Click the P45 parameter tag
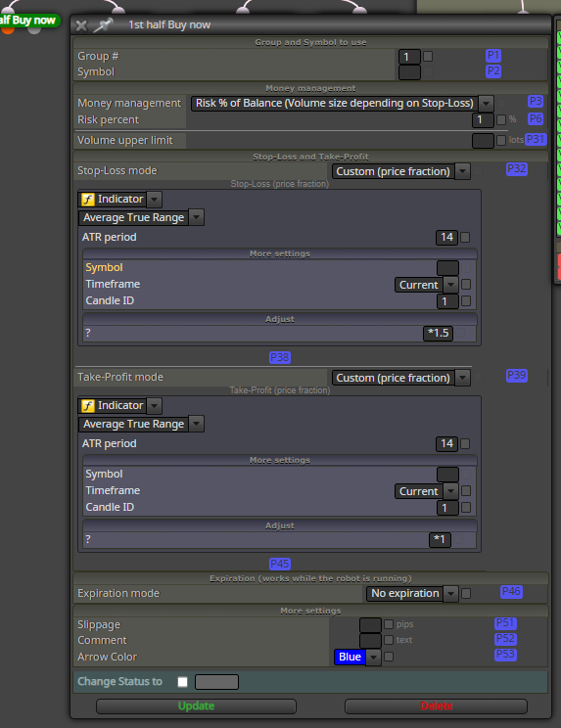This screenshot has width=561, height=728. pyautogui.click(x=280, y=565)
